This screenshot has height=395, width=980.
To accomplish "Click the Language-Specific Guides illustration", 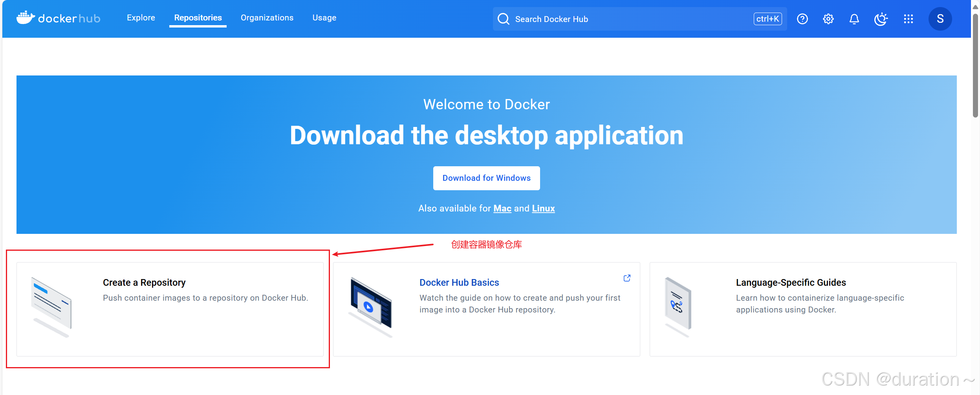I will tap(678, 307).
